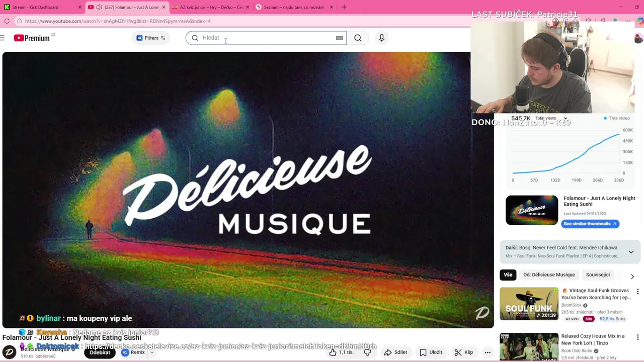Image resolution: width=644 pixels, height=362 pixels.
Task: Start voice search with the microphone icon
Action: [381, 38]
